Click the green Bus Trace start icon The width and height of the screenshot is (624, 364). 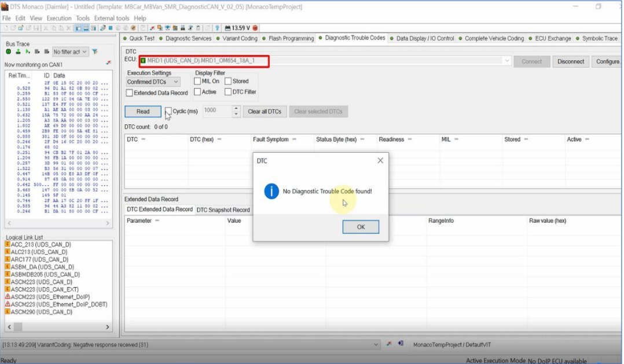pyautogui.click(x=9, y=52)
